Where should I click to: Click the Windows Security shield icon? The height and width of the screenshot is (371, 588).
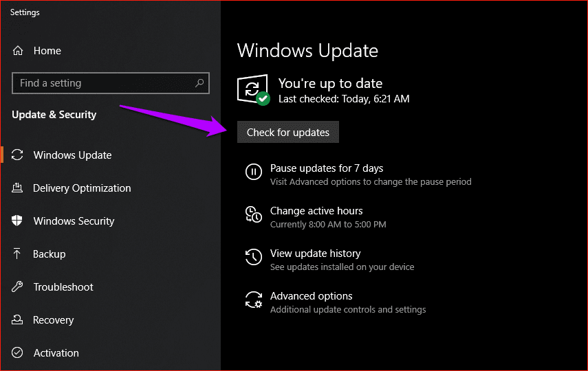coord(17,221)
